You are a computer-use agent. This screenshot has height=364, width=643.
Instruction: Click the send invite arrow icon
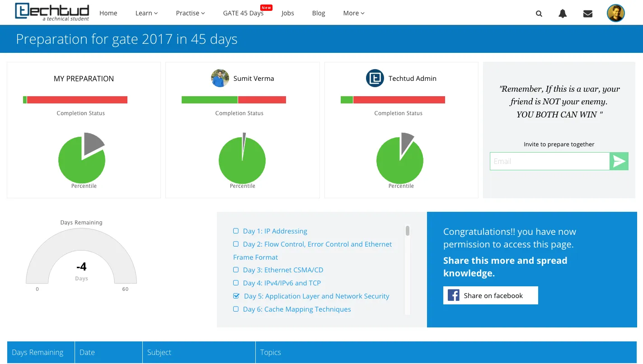coord(619,161)
